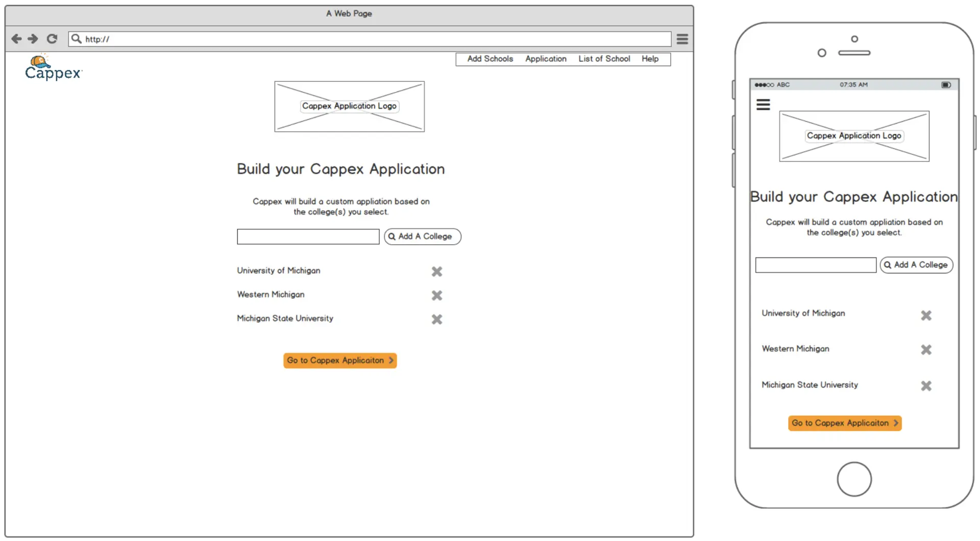The image size is (980, 541).
Task: Click the page refresh icon
Action: pyautogui.click(x=52, y=38)
